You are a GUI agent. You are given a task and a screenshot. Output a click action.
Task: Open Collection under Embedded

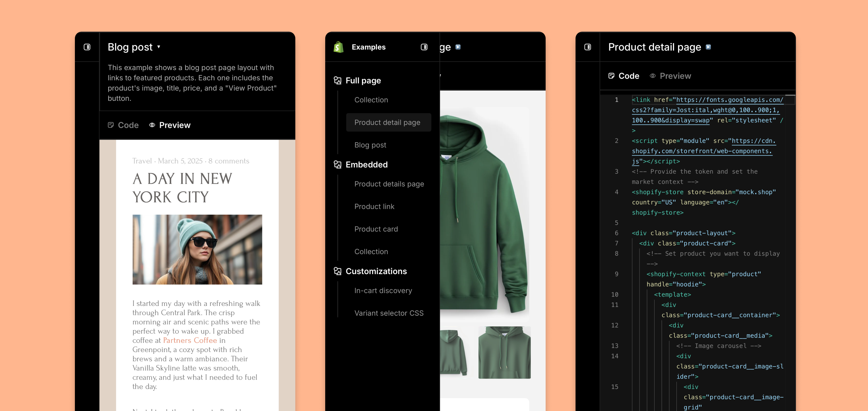[371, 252]
